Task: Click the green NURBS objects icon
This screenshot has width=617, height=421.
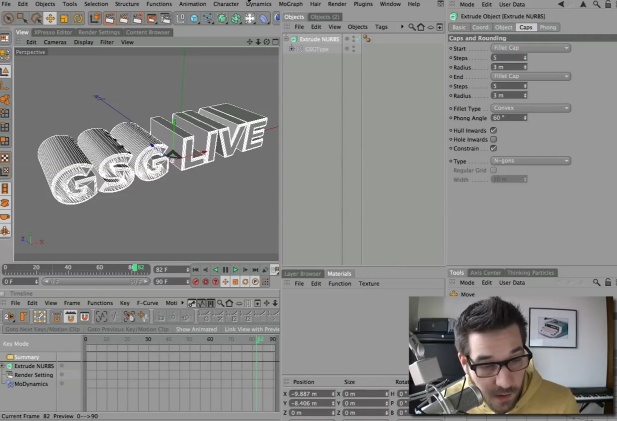Action: [222, 18]
